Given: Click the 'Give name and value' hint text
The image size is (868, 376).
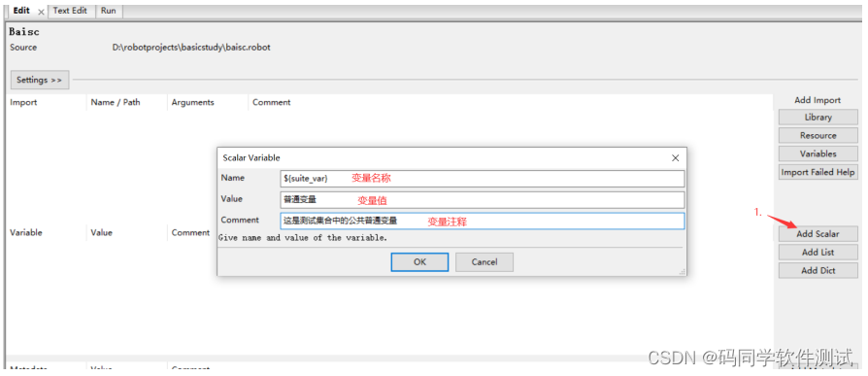Looking at the screenshot, I should pyautogui.click(x=303, y=238).
